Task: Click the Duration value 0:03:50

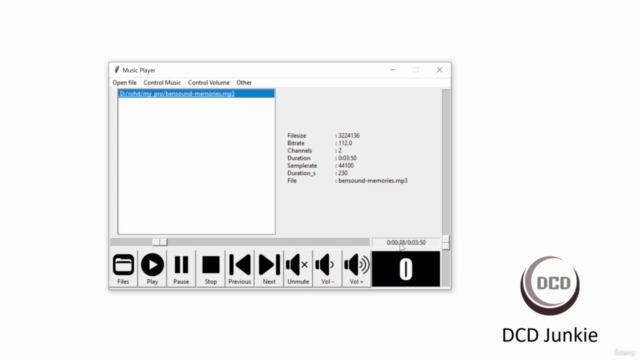Action: (347, 158)
